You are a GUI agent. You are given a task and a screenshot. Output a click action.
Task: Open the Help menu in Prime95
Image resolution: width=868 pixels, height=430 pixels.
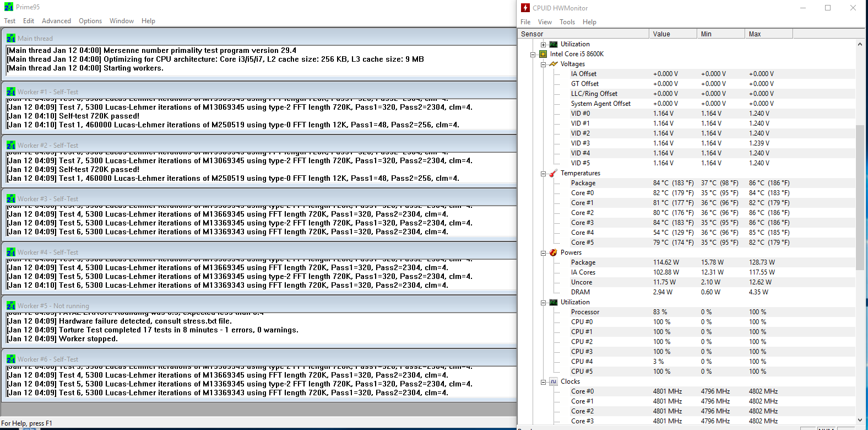(x=148, y=21)
